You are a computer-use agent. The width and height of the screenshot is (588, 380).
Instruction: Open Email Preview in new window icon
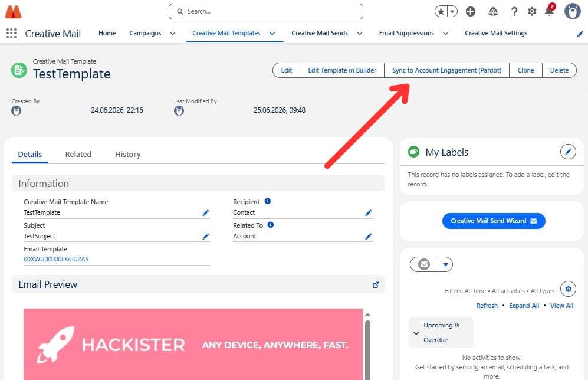376,285
